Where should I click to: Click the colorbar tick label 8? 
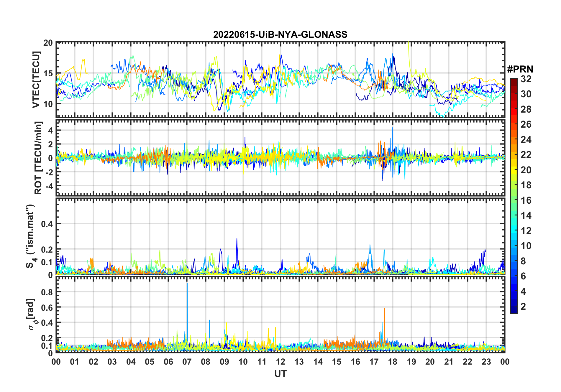tap(523, 261)
